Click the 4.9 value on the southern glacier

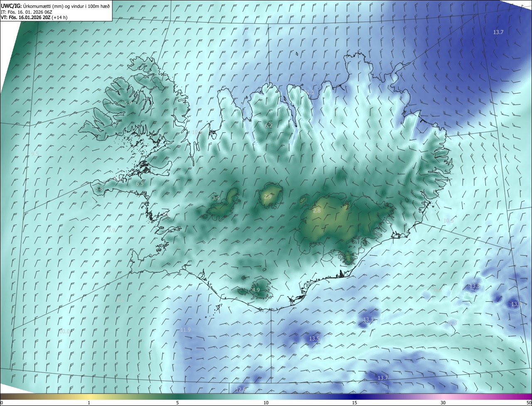(256, 290)
